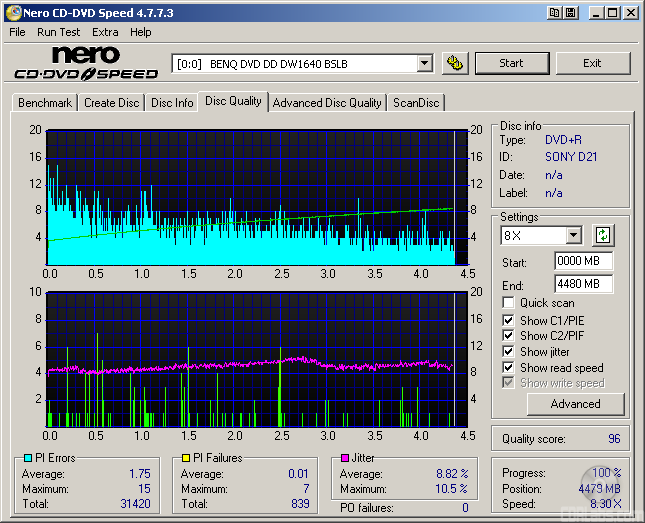Open the Extra menu
645x523 pixels.
105,32
